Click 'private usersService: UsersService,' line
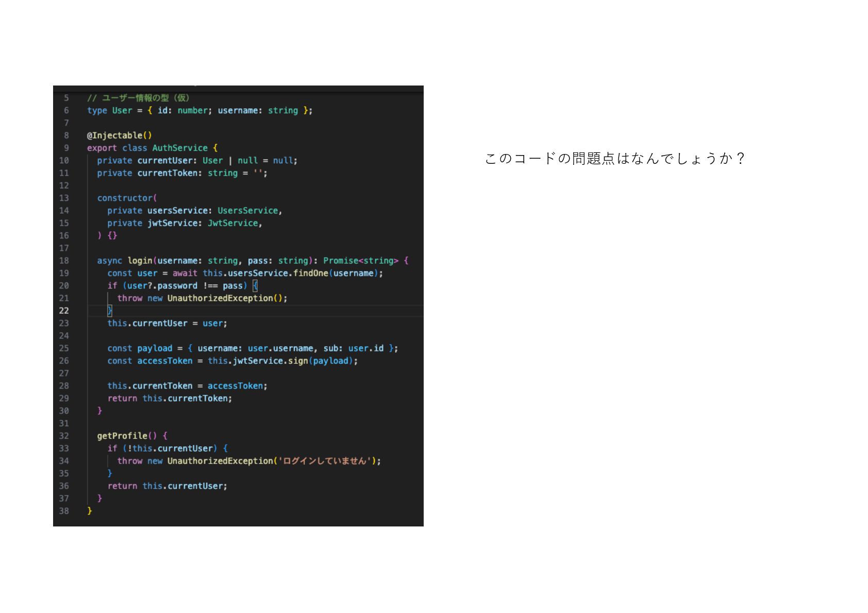 click(194, 211)
